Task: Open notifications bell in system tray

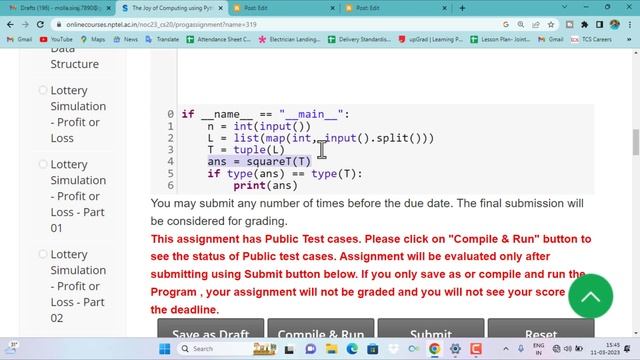Action: coord(627,349)
